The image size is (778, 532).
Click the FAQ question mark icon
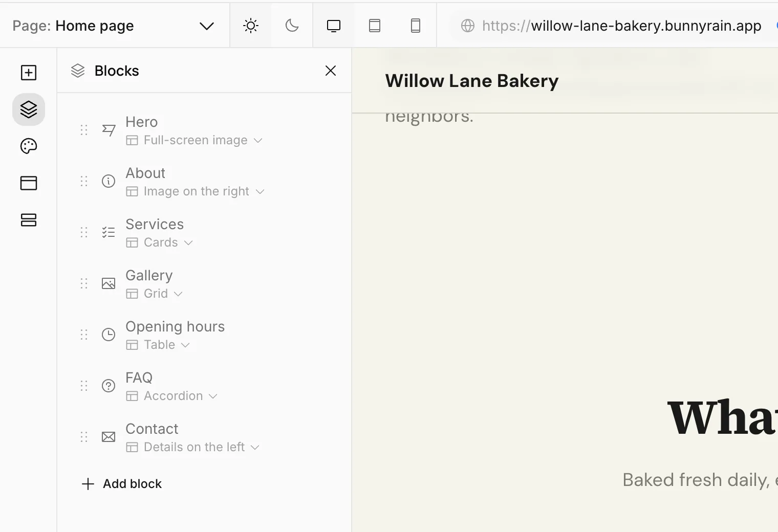(109, 386)
